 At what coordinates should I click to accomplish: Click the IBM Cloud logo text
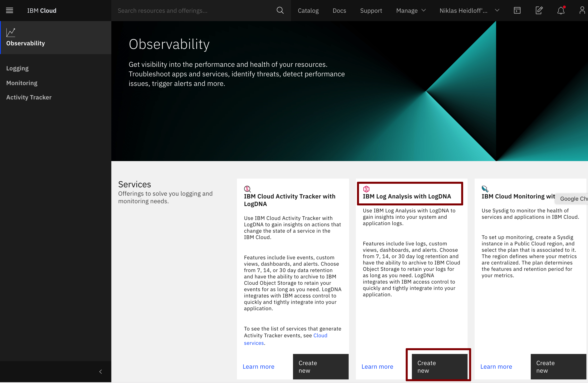pyautogui.click(x=42, y=10)
